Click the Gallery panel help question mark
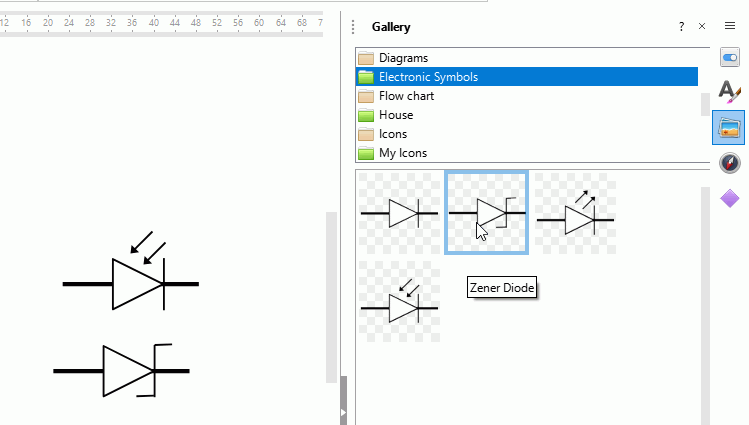749x425 pixels. point(681,27)
